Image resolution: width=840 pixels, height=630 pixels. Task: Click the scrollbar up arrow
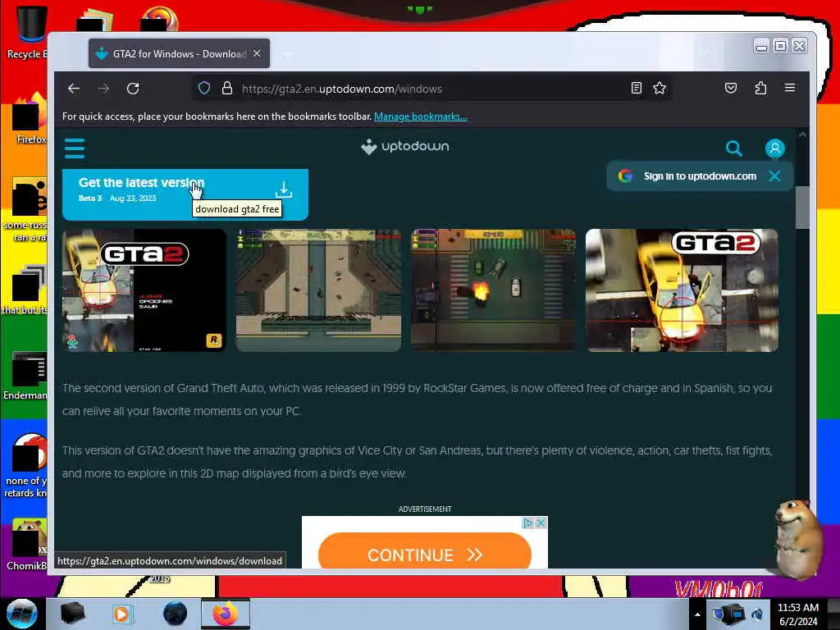pos(802,135)
